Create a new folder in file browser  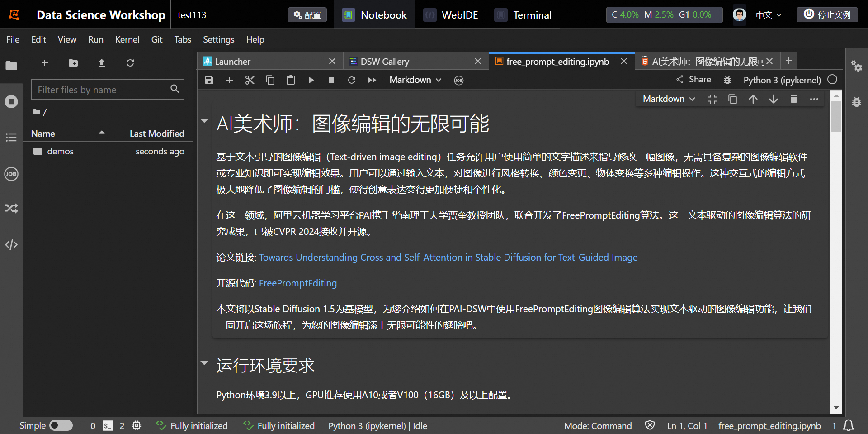73,63
